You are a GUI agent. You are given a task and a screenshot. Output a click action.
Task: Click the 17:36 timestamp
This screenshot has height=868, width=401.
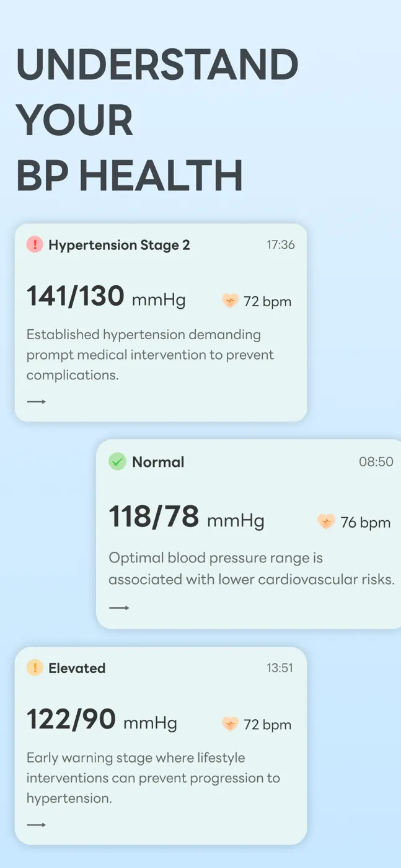tap(281, 245)
